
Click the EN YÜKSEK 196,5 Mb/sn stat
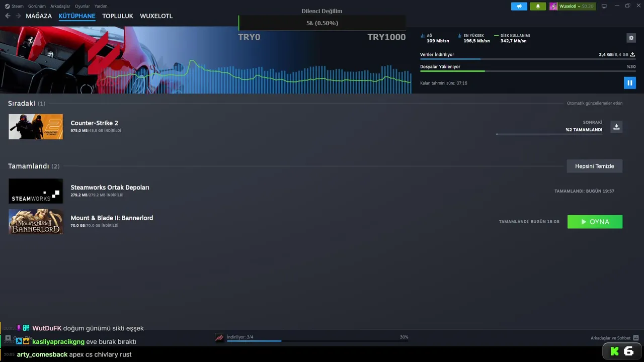[x=473, y=38]
